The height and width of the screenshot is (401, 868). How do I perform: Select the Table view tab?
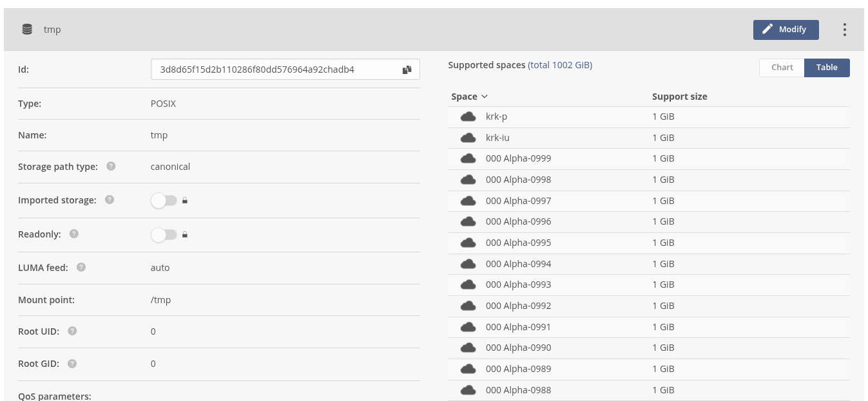pos(827,68)
